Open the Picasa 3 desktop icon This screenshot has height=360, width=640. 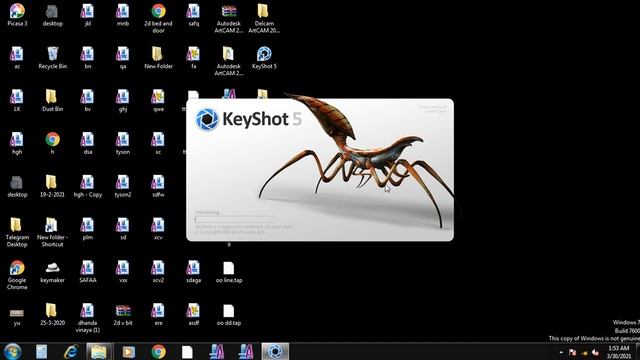[17, 15]
